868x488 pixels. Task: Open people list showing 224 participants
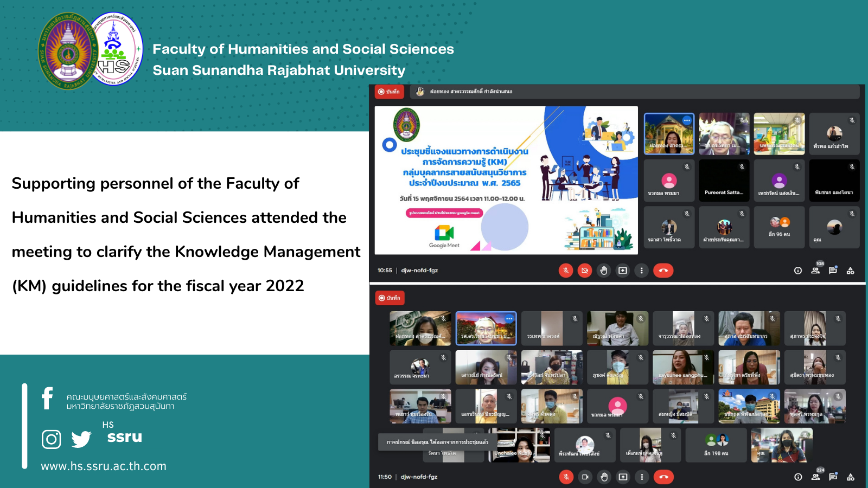pos(815,477)
